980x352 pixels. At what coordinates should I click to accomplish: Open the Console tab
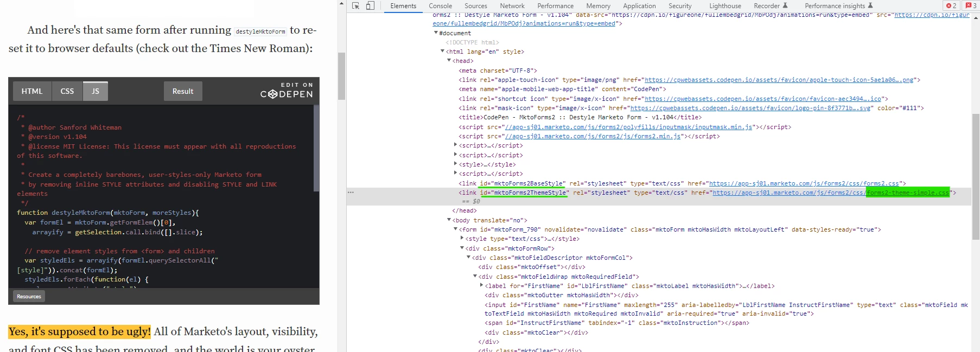(440, 6)
